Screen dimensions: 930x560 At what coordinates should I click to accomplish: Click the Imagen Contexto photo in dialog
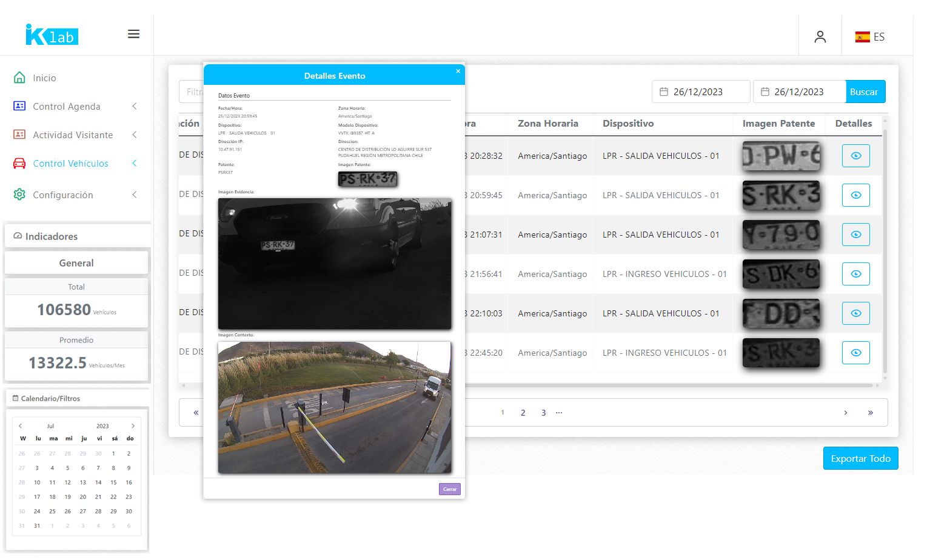[334, 407]
